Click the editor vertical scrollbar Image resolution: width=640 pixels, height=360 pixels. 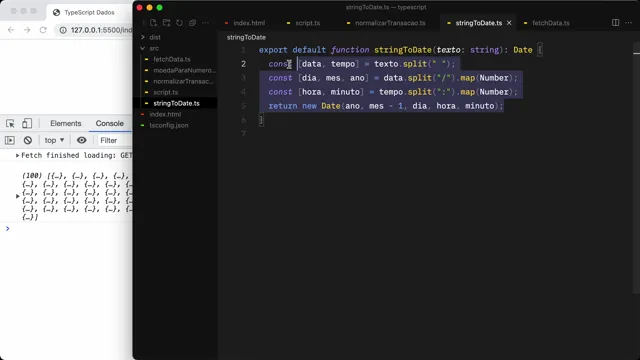636,167
